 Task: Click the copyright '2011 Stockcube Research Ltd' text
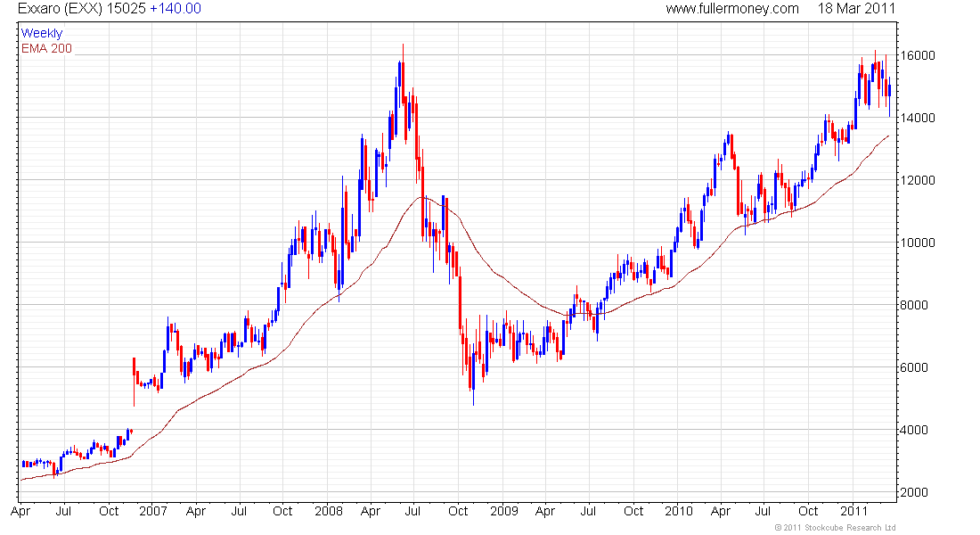coord(835,528)
